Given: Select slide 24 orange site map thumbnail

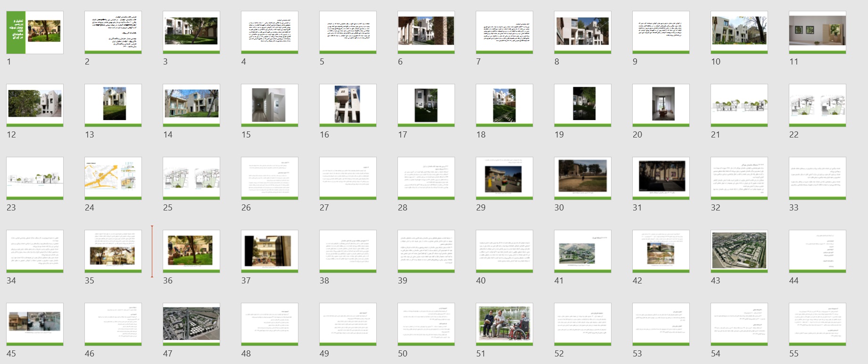Looking at the screenshot, I should [x=113, y=178].
